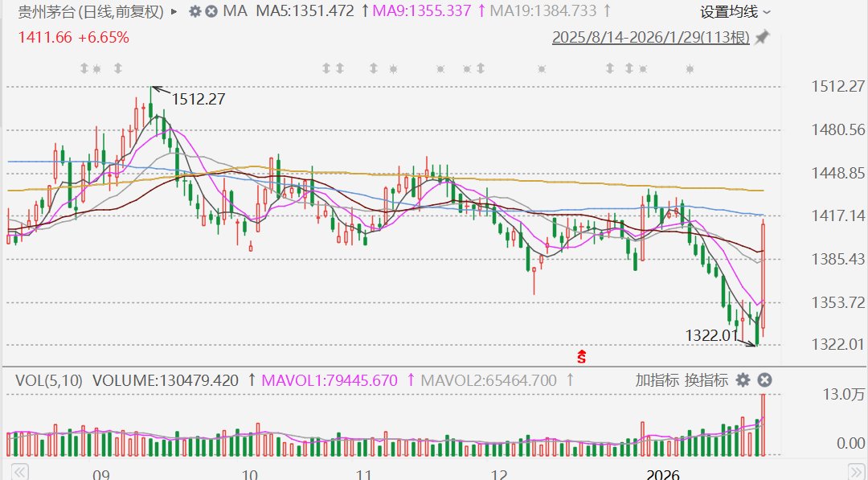Click the 加指标 add indicator button
This screenshot has width=868, height=480.
(x=655, y=379)
